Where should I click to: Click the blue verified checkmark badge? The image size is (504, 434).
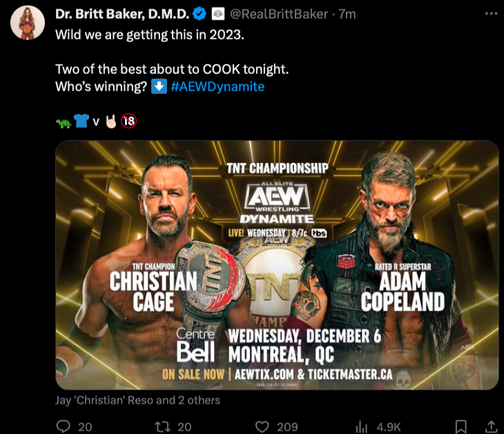point(199,15)
